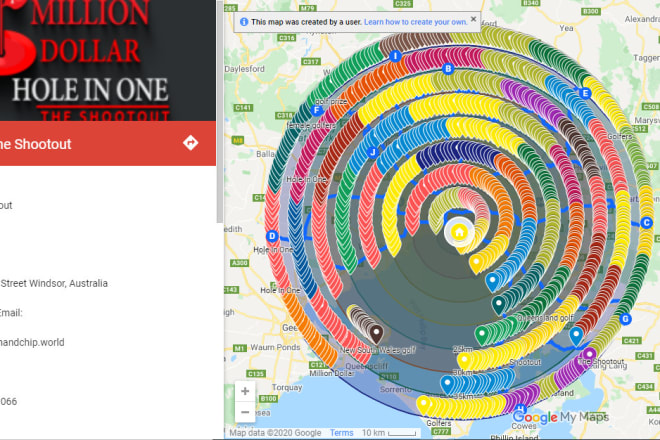Click the 10 km map scale indicator
660x440 pixels.
coord(389,432)
